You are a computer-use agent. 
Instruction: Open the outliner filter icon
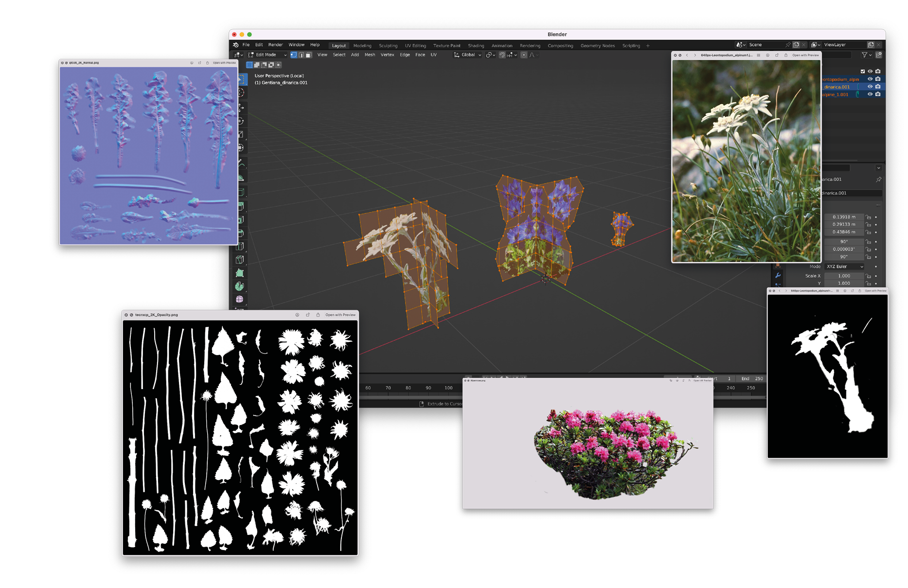click(x=866, y=55)
